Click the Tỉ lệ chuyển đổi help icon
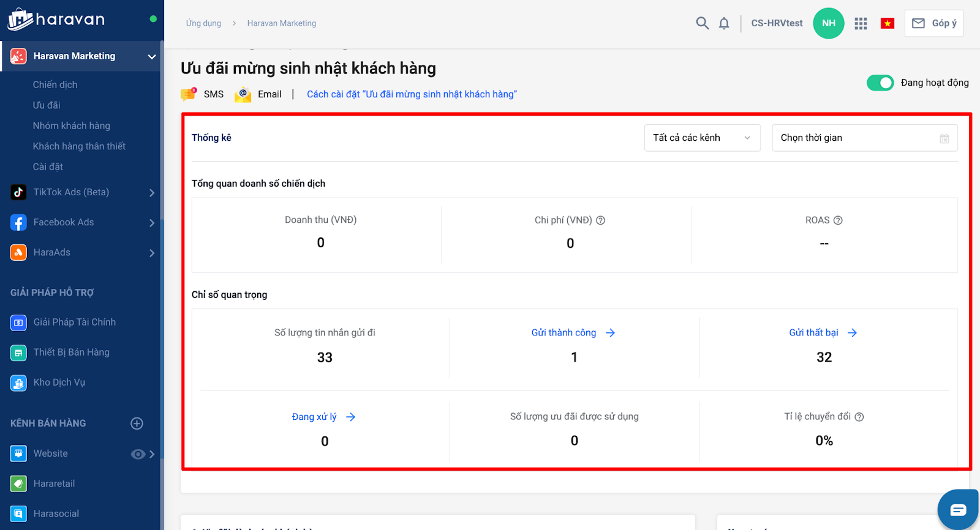The width and height of the screenshot is (980, 530). pos(859,417)
